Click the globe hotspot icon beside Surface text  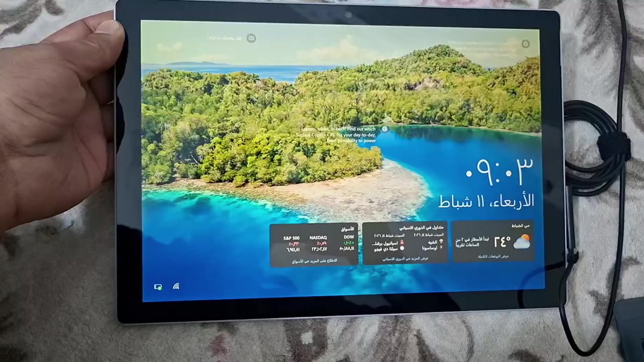(x=384, y=129)
